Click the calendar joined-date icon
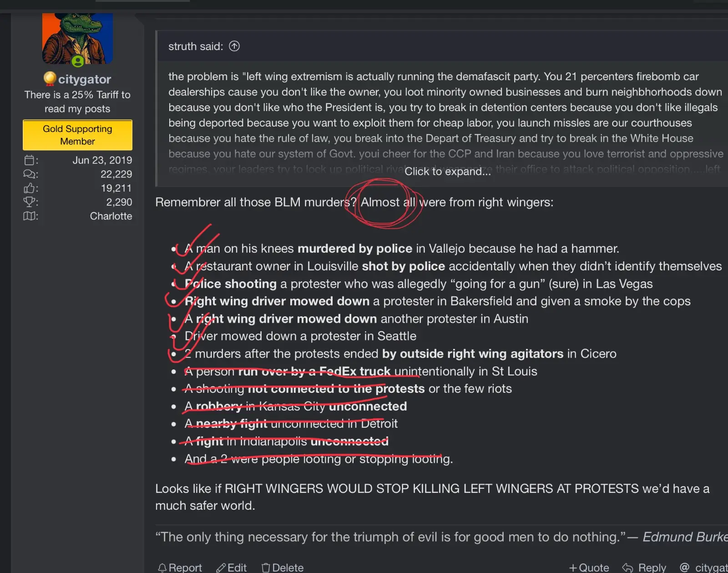The height and width of the screenshot is (573, 728). tap(30, 160)
